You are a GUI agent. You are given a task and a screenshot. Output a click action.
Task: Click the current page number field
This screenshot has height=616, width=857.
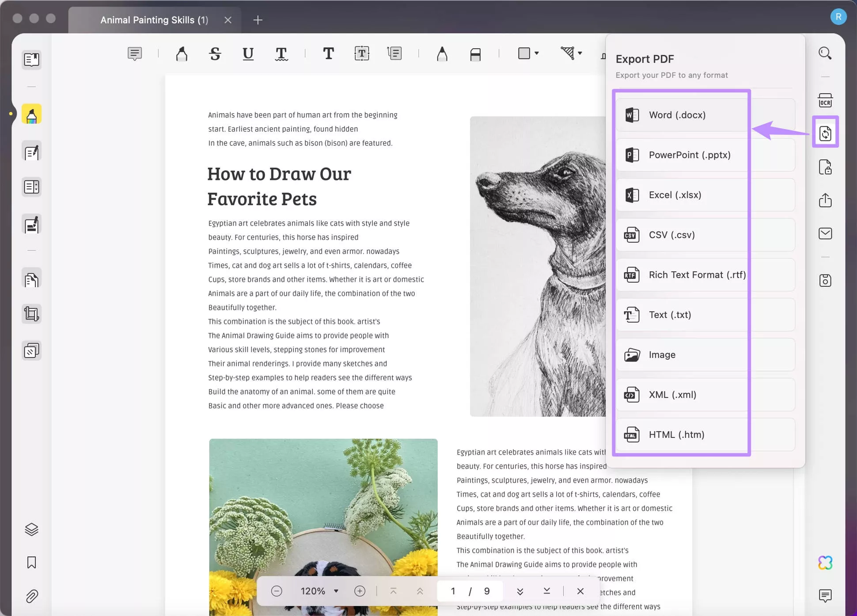[453, 591]
